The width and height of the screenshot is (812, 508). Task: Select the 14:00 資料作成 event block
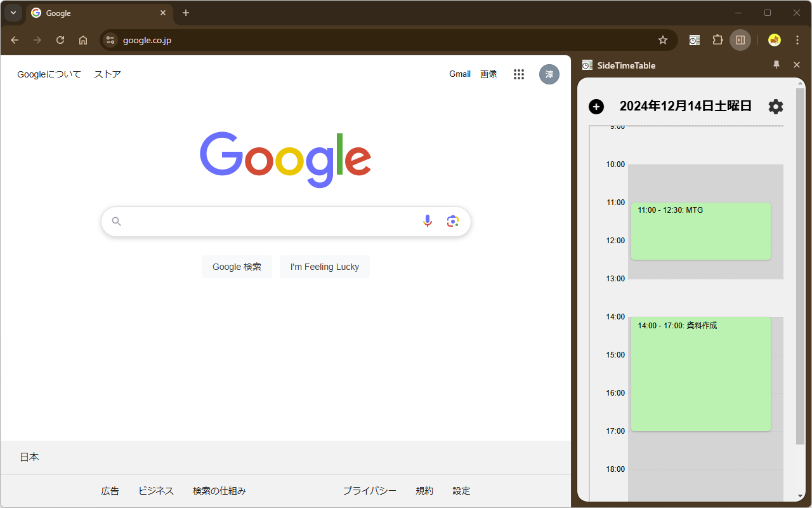click(700, 374)
